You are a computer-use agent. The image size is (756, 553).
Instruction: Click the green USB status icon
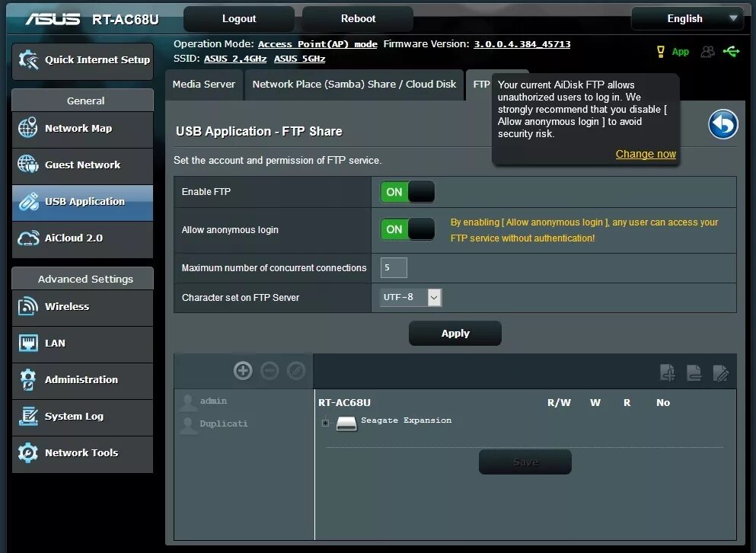point(731,51)
